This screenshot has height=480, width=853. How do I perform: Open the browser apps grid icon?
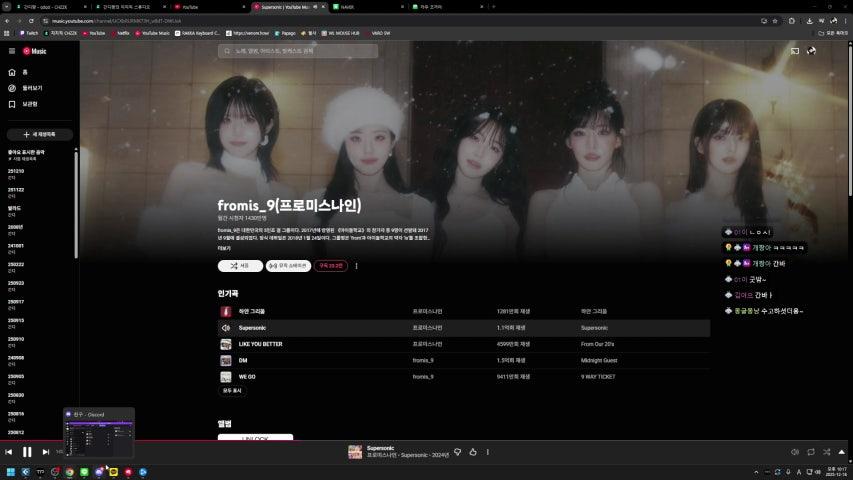(7, 33)
